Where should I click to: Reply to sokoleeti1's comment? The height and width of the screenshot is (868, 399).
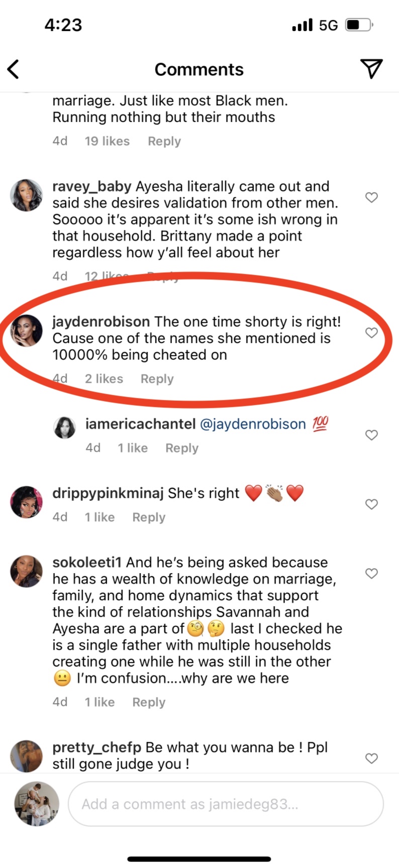[x=149, y=702]
